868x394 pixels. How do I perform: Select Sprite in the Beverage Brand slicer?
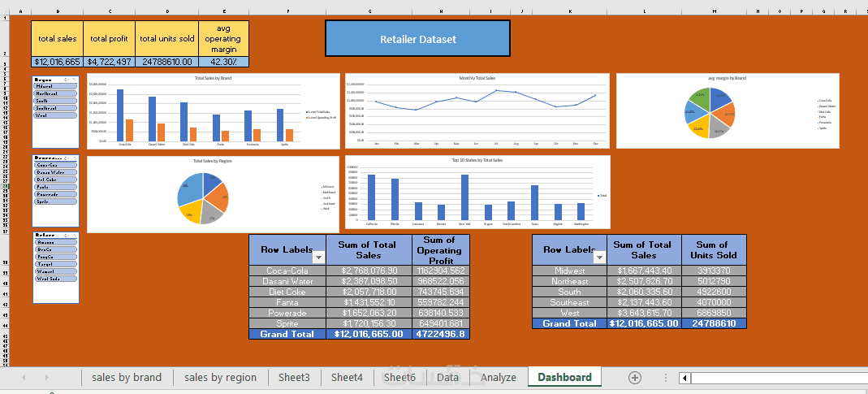coord(54,201)
